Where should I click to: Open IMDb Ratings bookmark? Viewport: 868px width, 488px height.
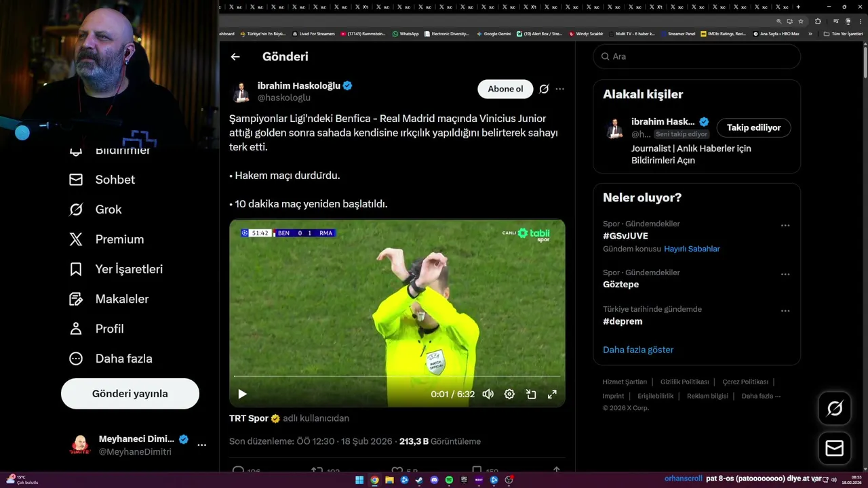click(x=723, y=34)
